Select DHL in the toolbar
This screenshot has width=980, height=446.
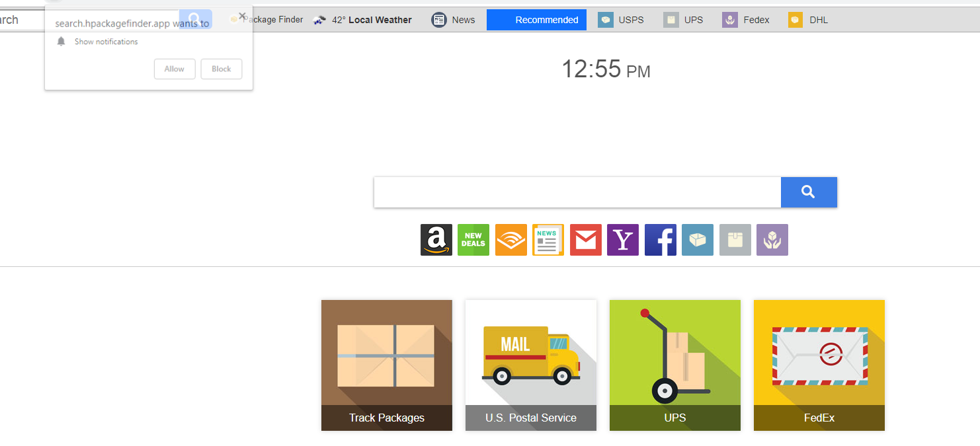point(808,20)
